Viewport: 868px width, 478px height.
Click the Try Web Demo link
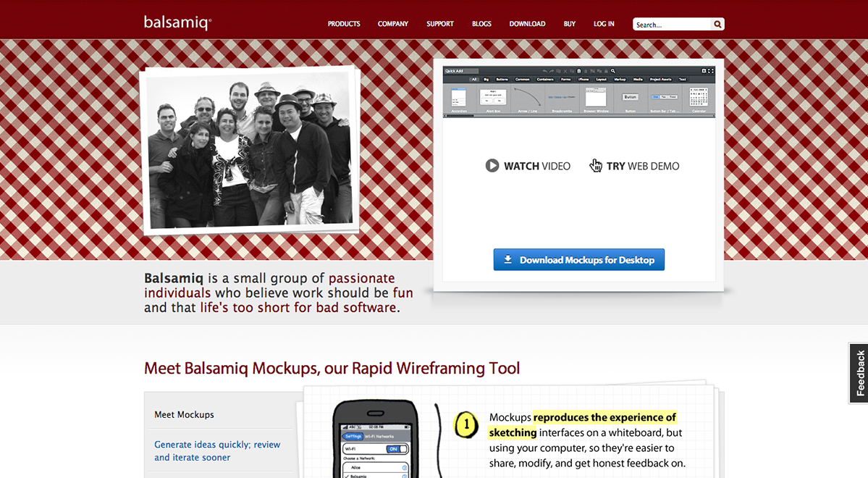point(634,166)
